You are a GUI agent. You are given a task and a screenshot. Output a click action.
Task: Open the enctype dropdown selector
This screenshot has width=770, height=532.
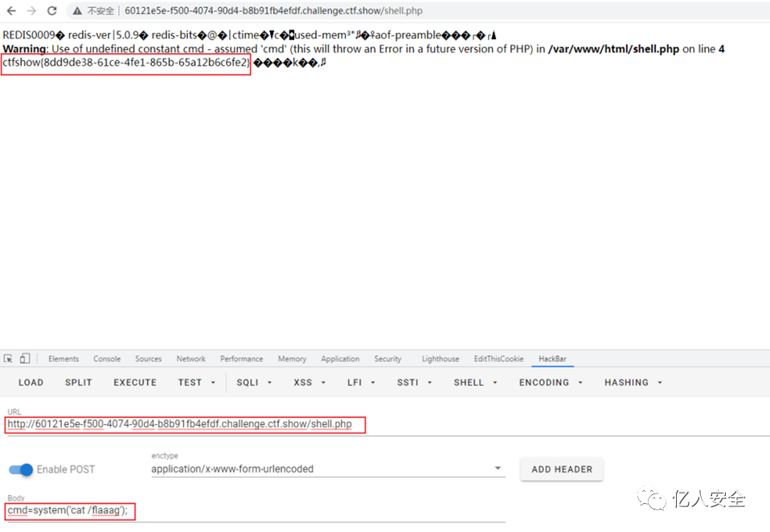(328, 469)
